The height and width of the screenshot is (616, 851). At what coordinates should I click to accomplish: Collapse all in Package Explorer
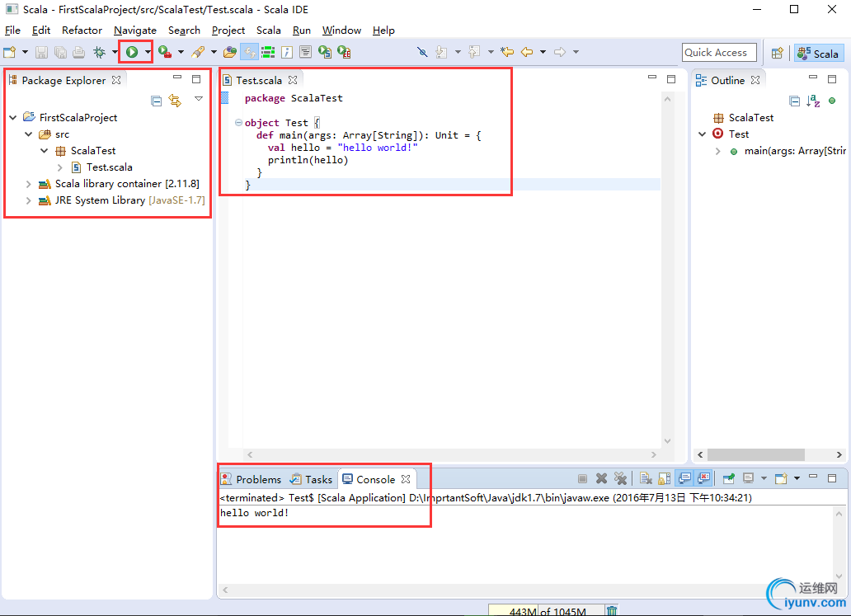[157, 101]
